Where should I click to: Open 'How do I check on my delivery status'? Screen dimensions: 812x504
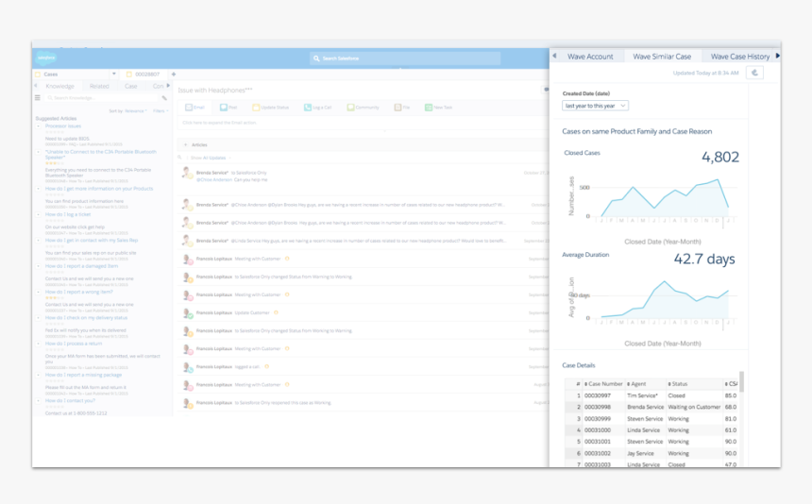(86, 318)
